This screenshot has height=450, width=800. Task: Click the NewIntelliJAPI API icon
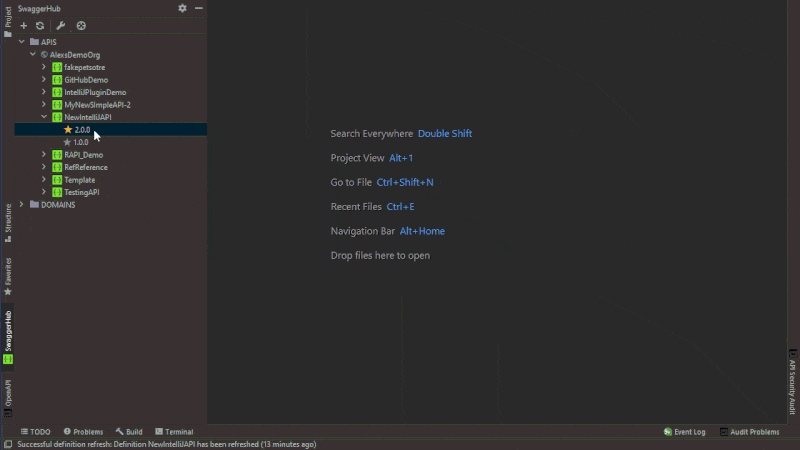[x=57, y=117]
